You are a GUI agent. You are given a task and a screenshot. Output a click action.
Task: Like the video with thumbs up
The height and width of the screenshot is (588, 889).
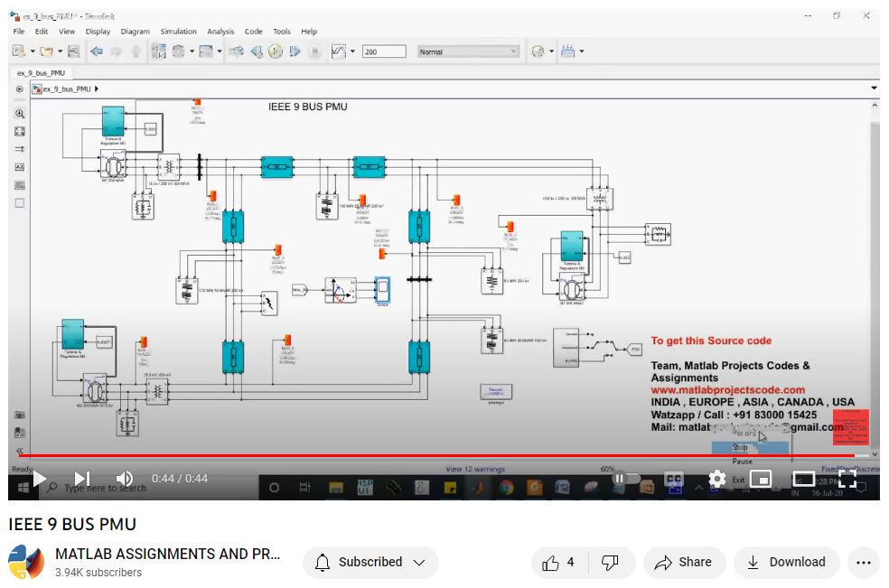pyautogui.click(x=559, y=563)
